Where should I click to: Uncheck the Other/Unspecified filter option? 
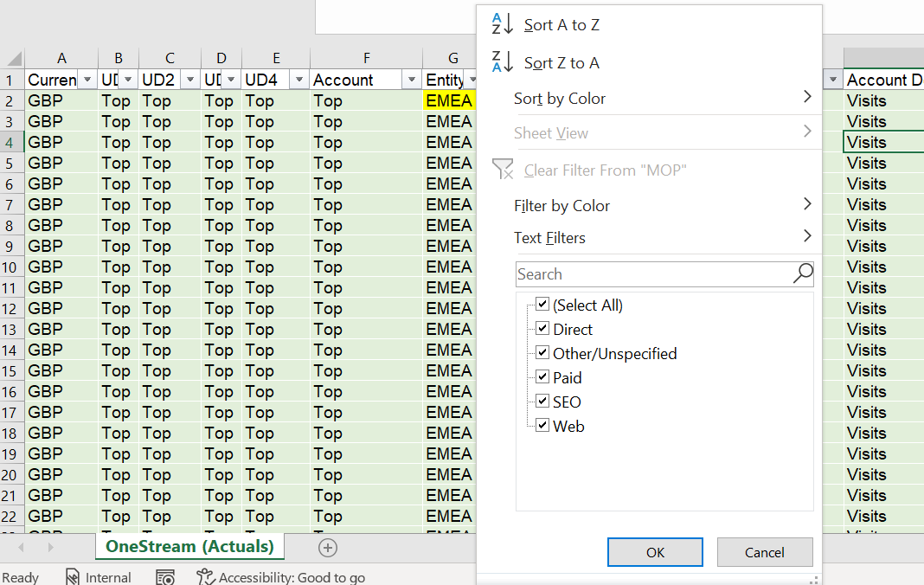click(x=542, y=353)
